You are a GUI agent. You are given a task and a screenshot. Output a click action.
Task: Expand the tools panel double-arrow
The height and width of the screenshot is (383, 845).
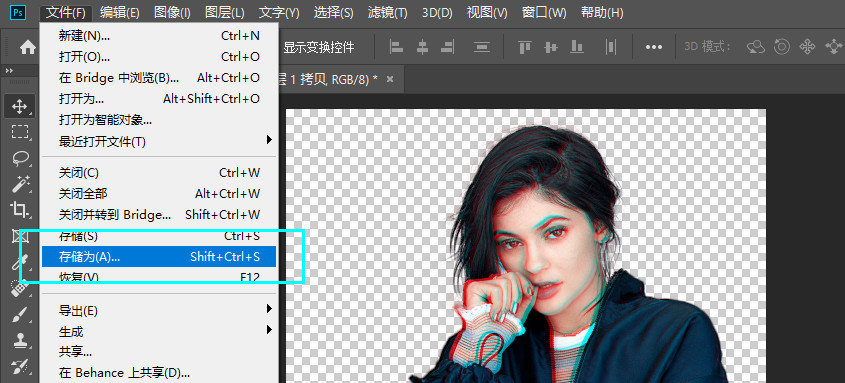[x=9, y=71]
